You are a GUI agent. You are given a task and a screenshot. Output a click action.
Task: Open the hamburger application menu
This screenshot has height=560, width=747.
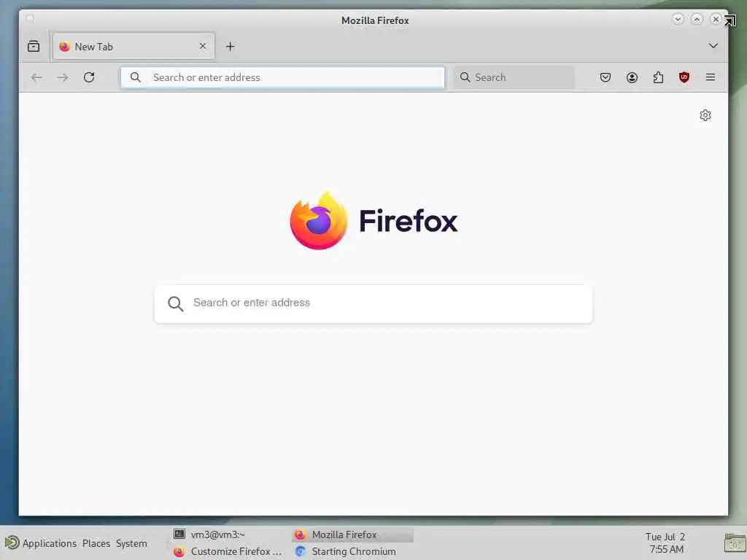coord(711,77)
